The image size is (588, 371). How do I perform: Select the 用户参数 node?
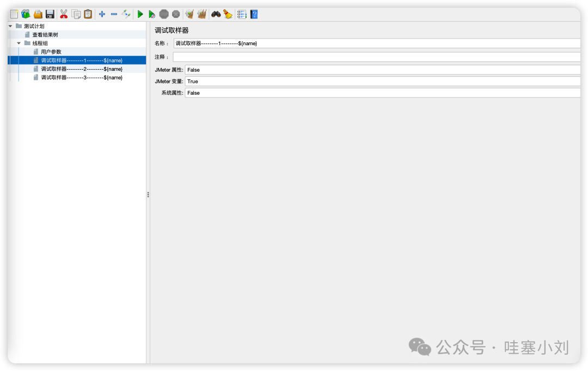[x=51, y=52]
